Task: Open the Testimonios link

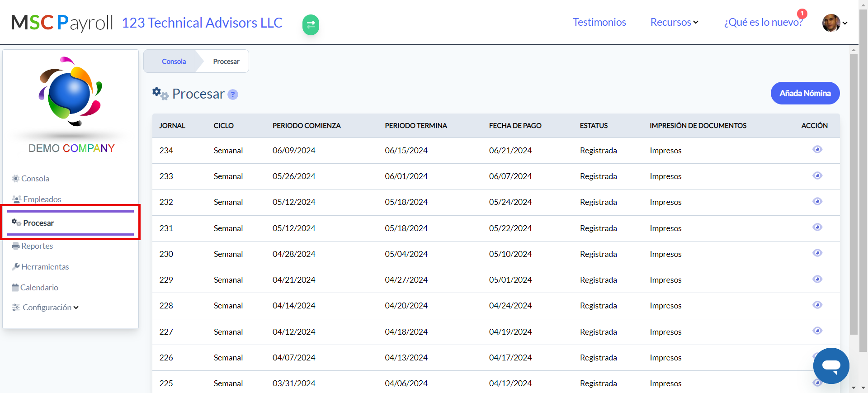Action: (599, 22)
